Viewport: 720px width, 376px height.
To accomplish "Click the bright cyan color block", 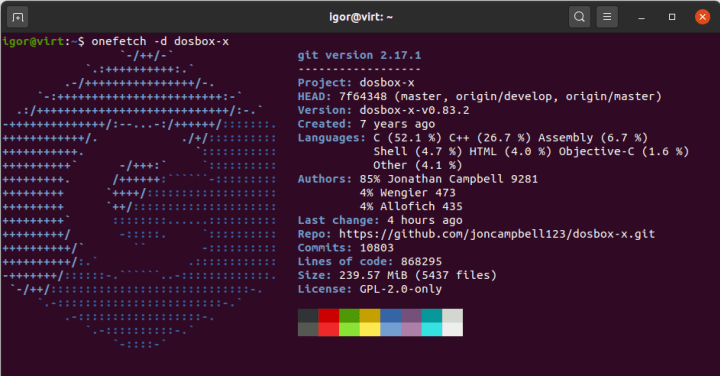I will 432,329.
